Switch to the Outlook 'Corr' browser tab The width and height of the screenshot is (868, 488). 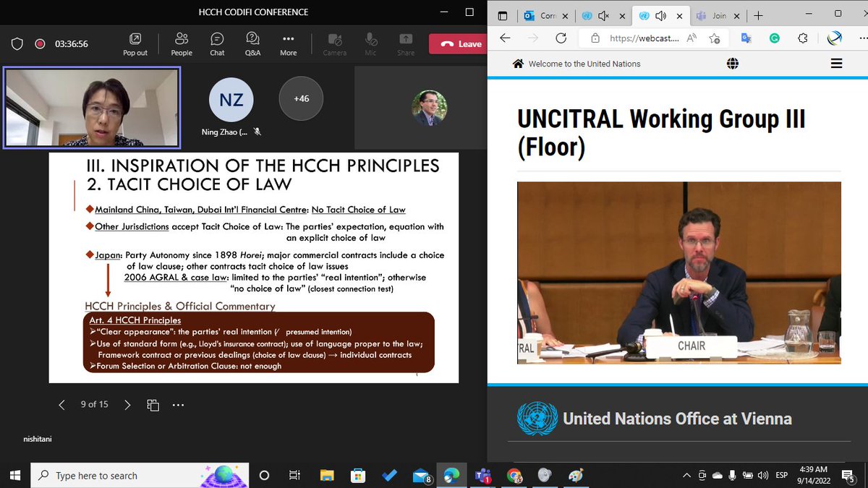tap(548, 15)
